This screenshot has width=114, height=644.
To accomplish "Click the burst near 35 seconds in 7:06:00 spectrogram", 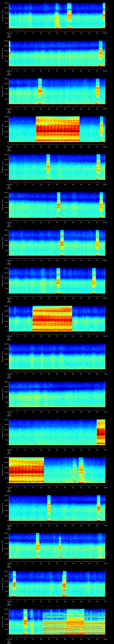I will 64,584.
